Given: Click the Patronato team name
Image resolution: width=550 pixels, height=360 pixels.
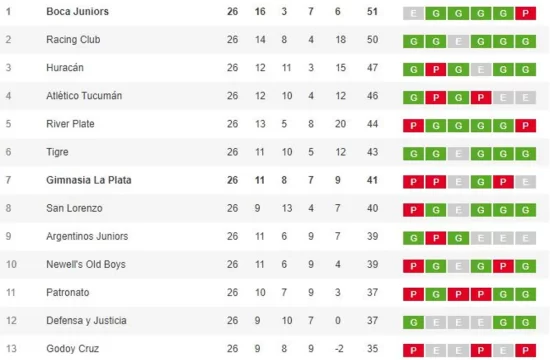Looking at the screenshot, I should pyautogui.click(x=68, y=292).
